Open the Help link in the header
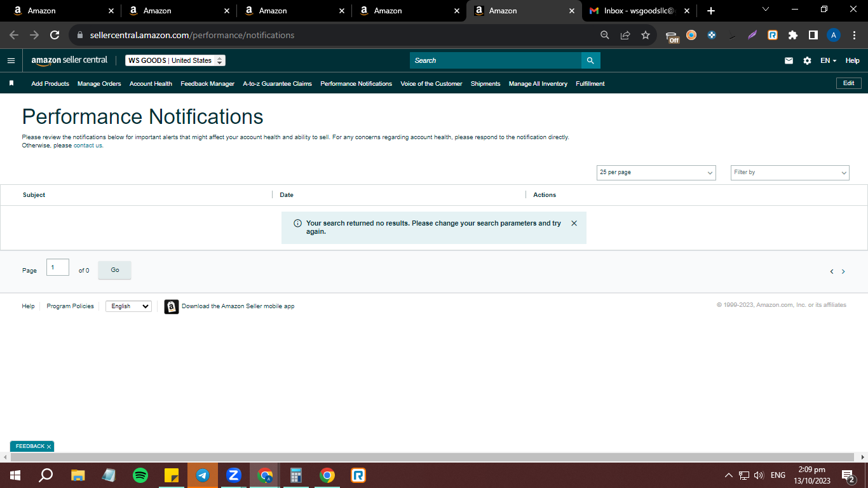Screen dimensions: 868x488 pyautogui.click(x=852, y=60)
